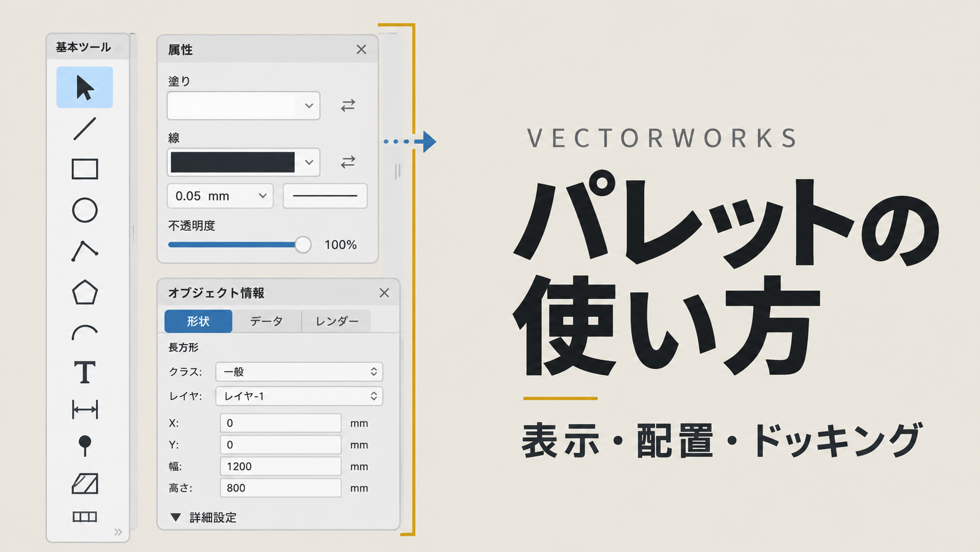
Task: Click the Y coordinate input field
Action: [280, 445]
